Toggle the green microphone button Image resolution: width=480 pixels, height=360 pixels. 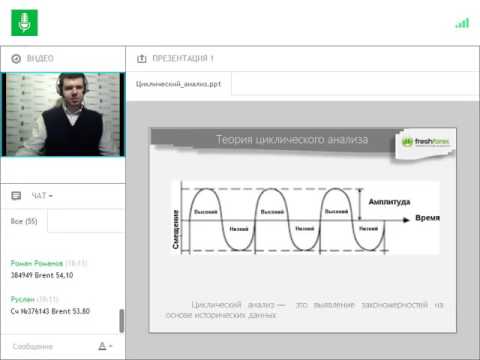tap(24, 23)
